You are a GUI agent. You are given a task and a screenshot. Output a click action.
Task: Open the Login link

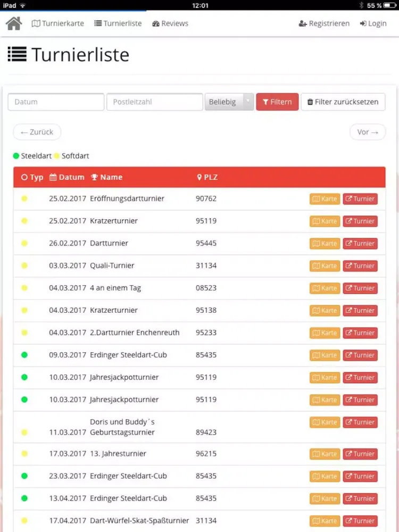point(373,23)
